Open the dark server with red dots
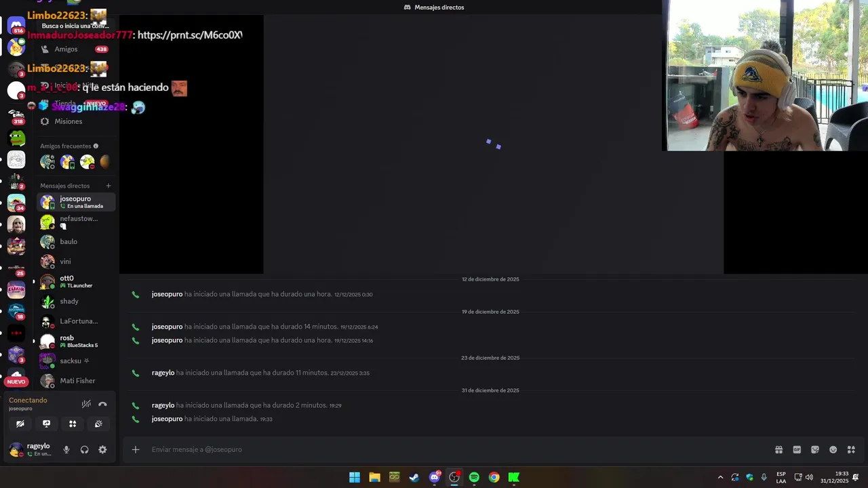The width and height of the screenshot is (868, 488). pyautogui.click(x=16, y=333)
